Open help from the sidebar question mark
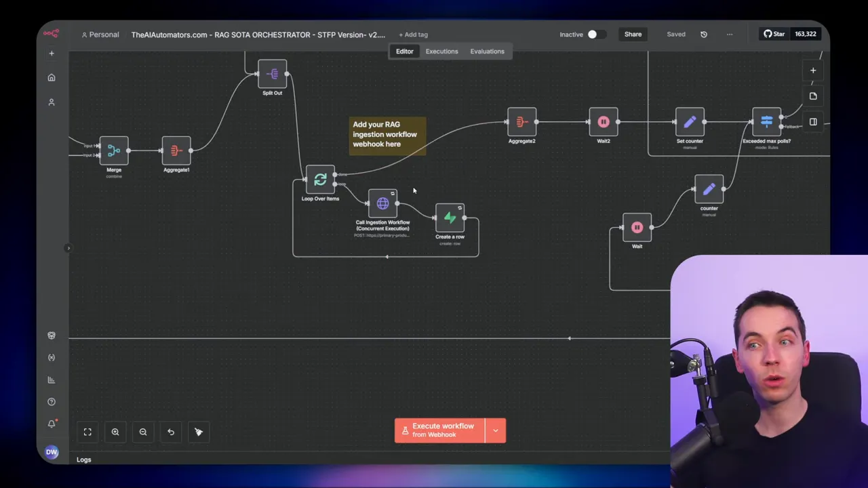This screenshot has height=488, width=868. pyautogui.click(x=51, y=401)
